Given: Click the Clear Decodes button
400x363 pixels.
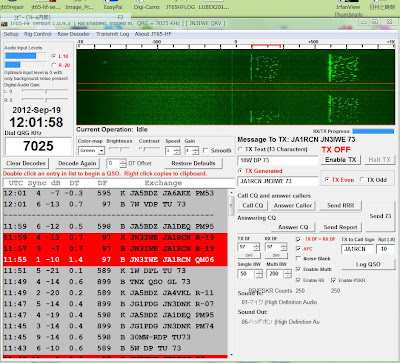Looking at the screenshot, I should click(26, 163).
